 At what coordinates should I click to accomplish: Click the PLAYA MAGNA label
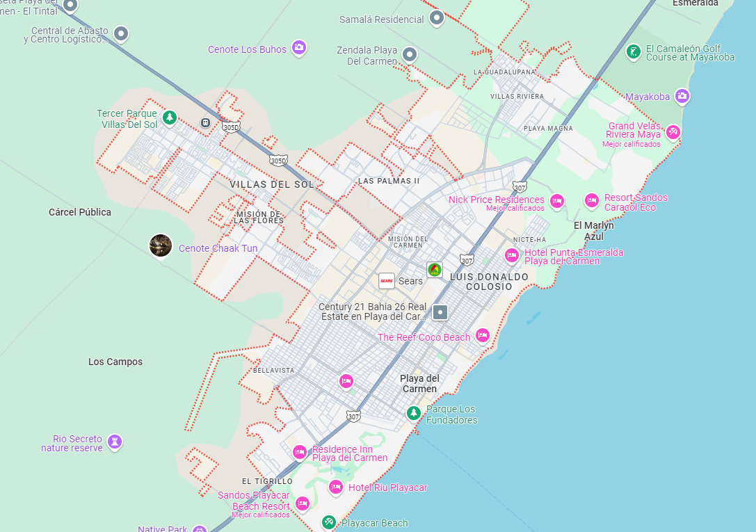coord(548,129)
